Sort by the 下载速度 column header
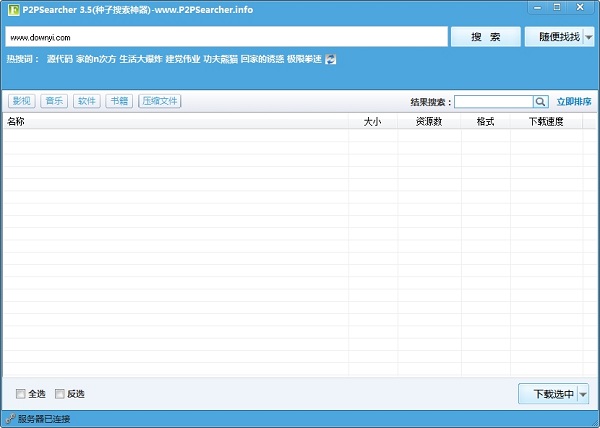This screenshot has width=600, height=428. pyautogui.click(x=546, y=122)
